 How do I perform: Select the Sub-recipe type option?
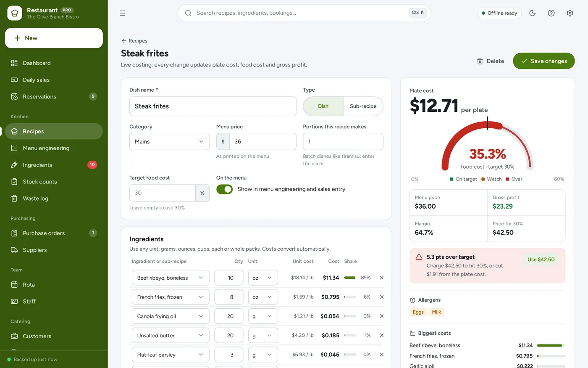363,106
